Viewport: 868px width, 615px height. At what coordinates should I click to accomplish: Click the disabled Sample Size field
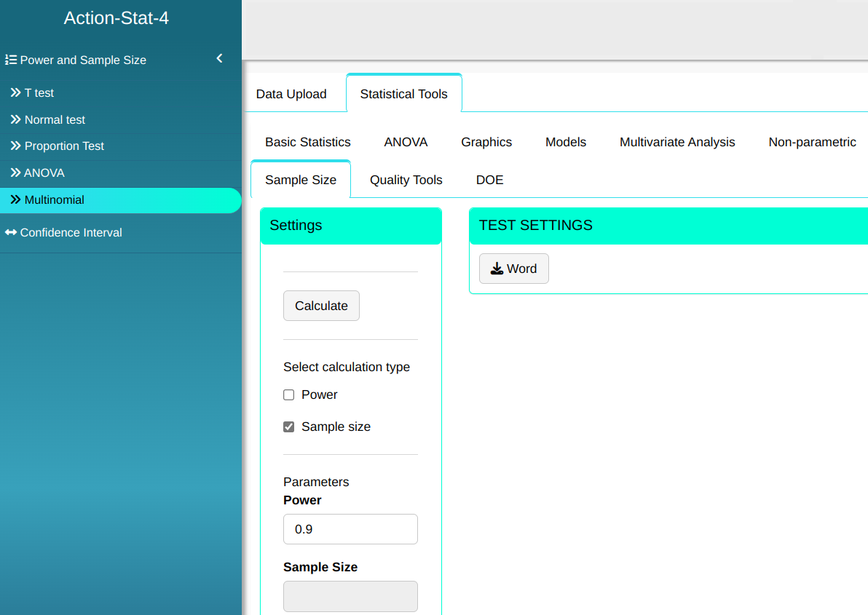tap(350, 596)
